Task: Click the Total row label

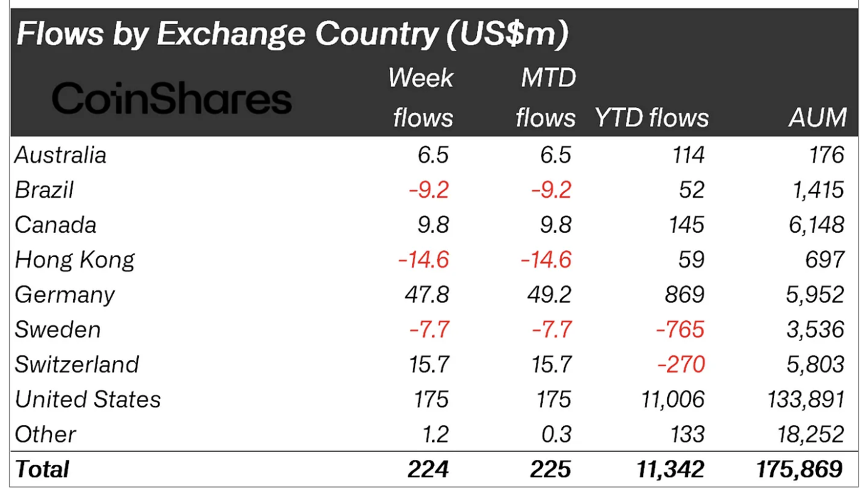Action: [43, 469]
